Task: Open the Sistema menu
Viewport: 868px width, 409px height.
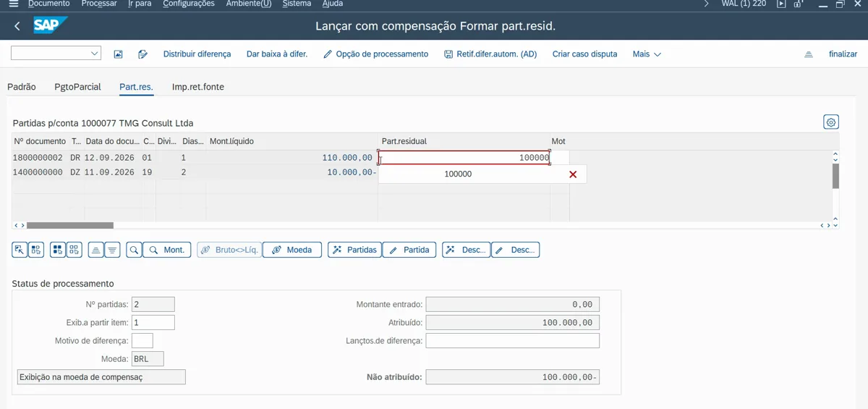Action: 297,4
